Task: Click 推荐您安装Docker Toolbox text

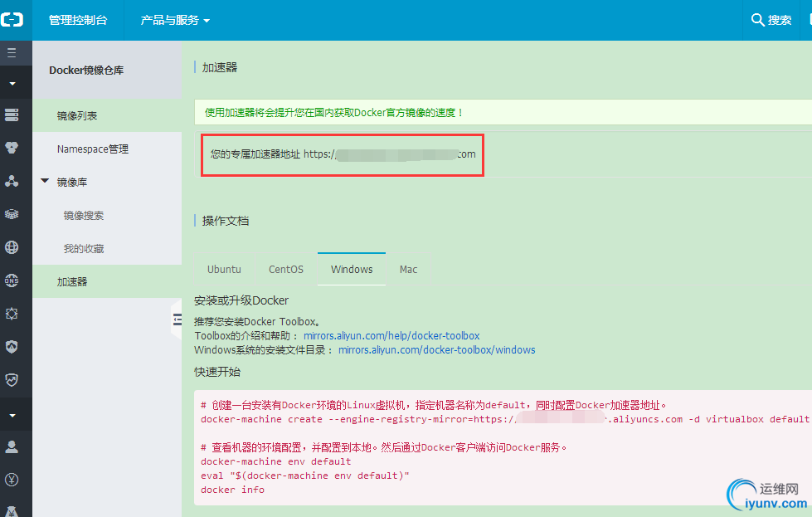Action: point(257,322)
